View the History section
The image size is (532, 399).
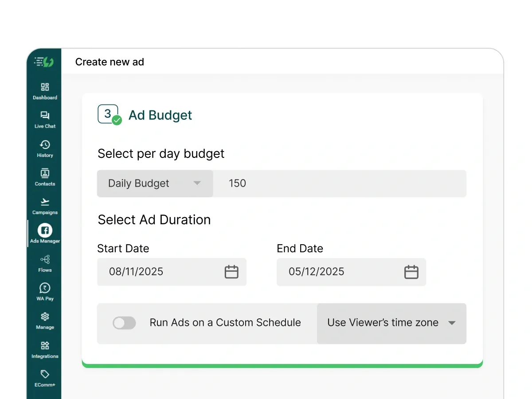click(x=44, y=148)
